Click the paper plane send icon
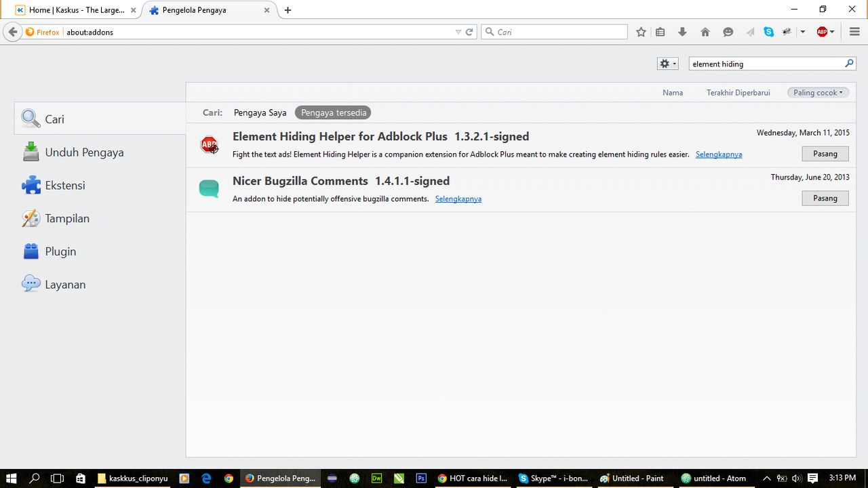868x488 pixels. [750, 32]
